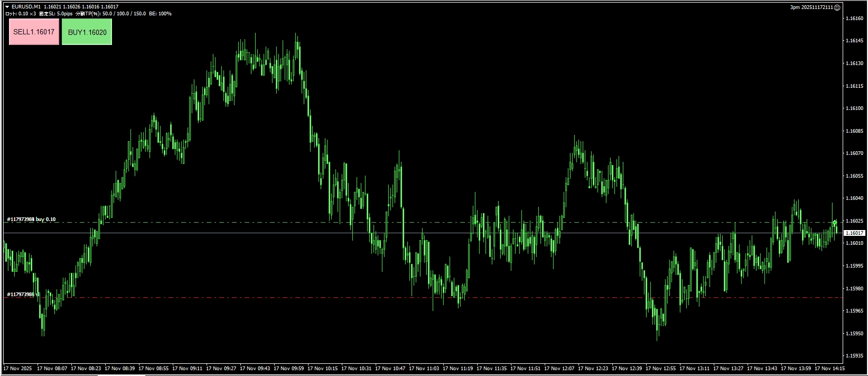Click the 1.16070 price scale label
868x376 pixels.
pos(855,153)
